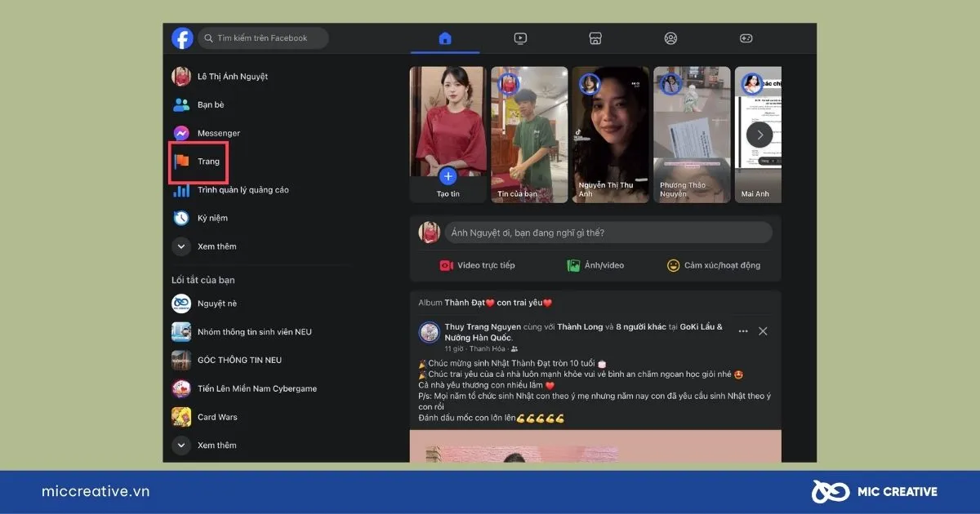Open the Watch video tab
Screen dimensions: 980x514
(520, 38)
